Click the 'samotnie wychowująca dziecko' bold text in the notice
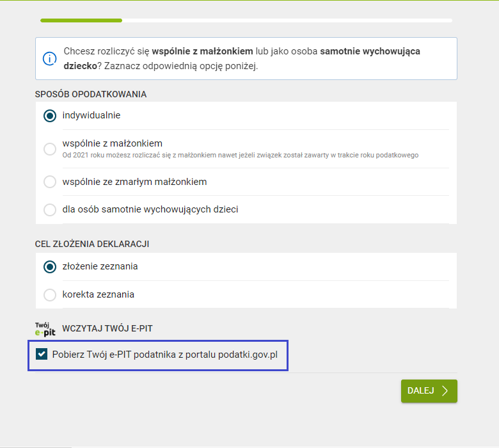The image size is (499, 448). 370,51
